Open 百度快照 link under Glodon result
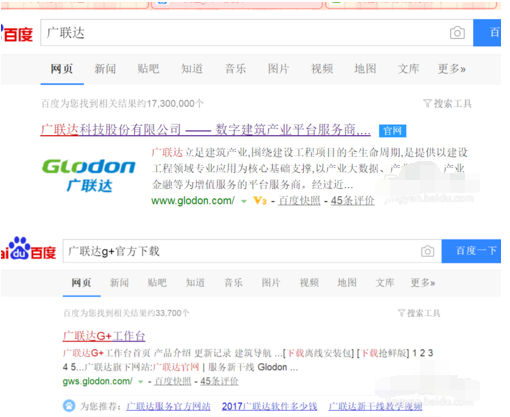Image resolution: width=510 pixels, height=417 pixels. pos(299,201)
